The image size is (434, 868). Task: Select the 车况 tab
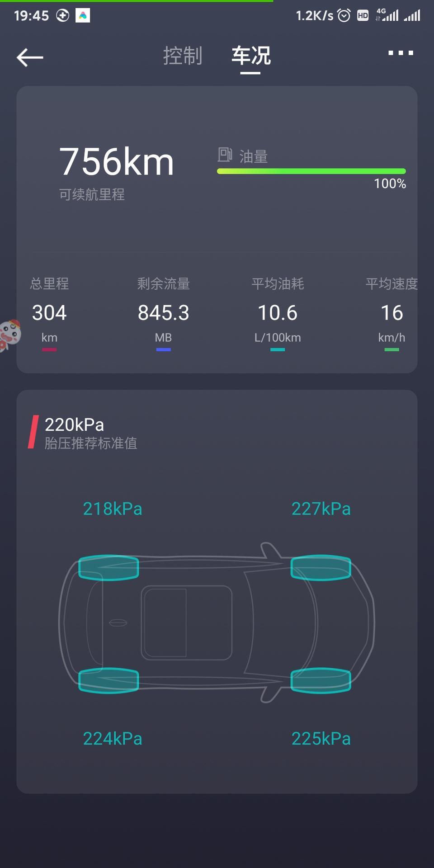251,56
